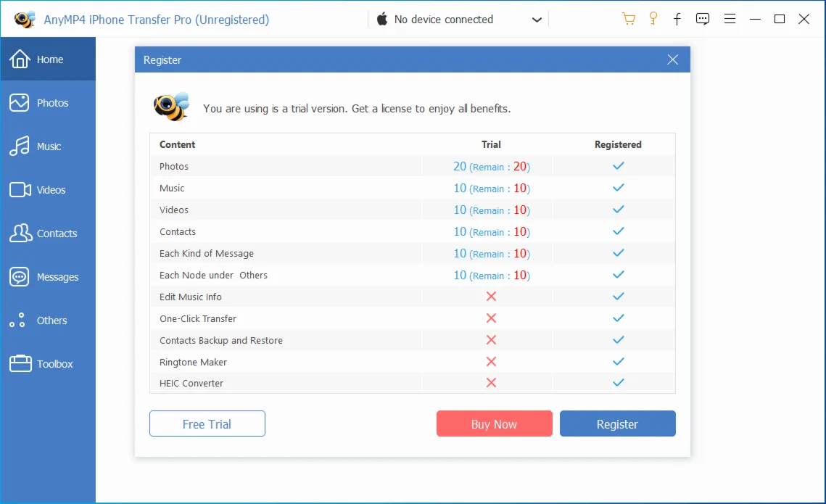Open the Facebook share icon
This screenshot has width=826, height=504.
677,20
